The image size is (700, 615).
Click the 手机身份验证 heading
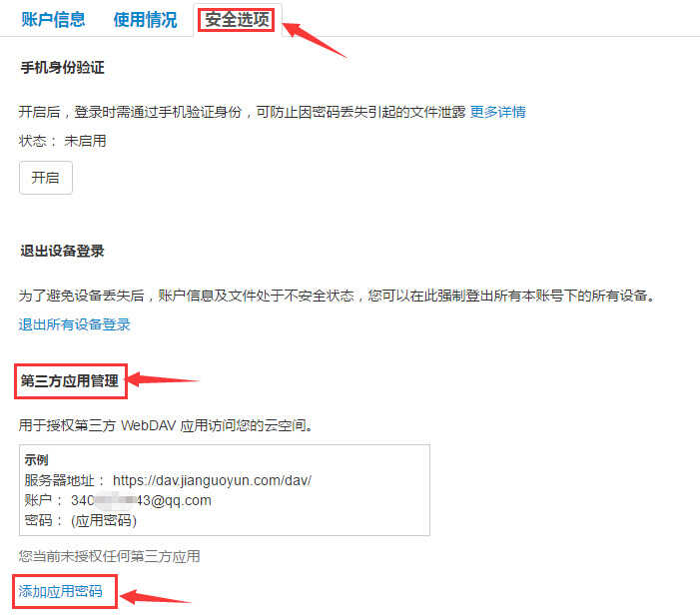[63, 68]
